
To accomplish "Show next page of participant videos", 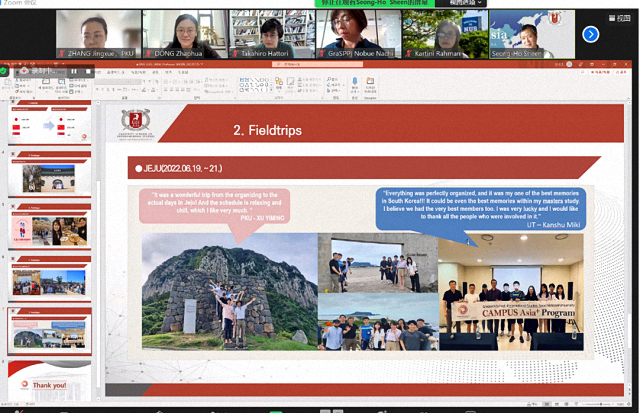I will 590,34.
